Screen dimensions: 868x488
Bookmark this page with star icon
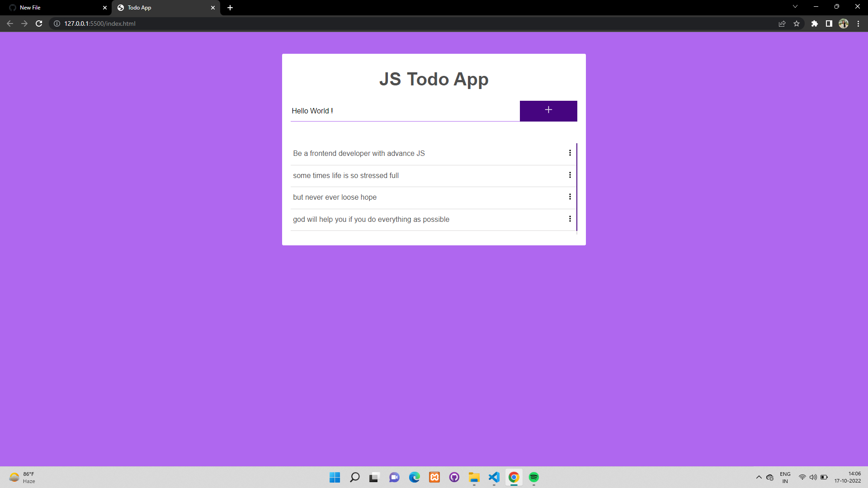pyautogui.click(x=797, y=23)
